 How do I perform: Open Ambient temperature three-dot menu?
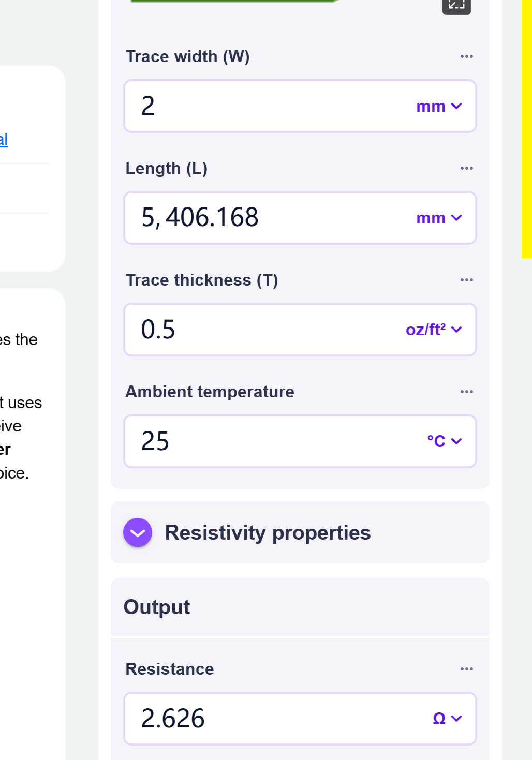[x=466, y=392]
